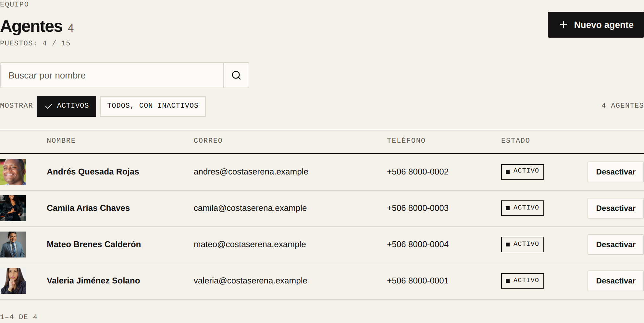This screenshot has height=323, width=644.
Task: Click email mateo@costaserena.example
Action: pos(250,244)
